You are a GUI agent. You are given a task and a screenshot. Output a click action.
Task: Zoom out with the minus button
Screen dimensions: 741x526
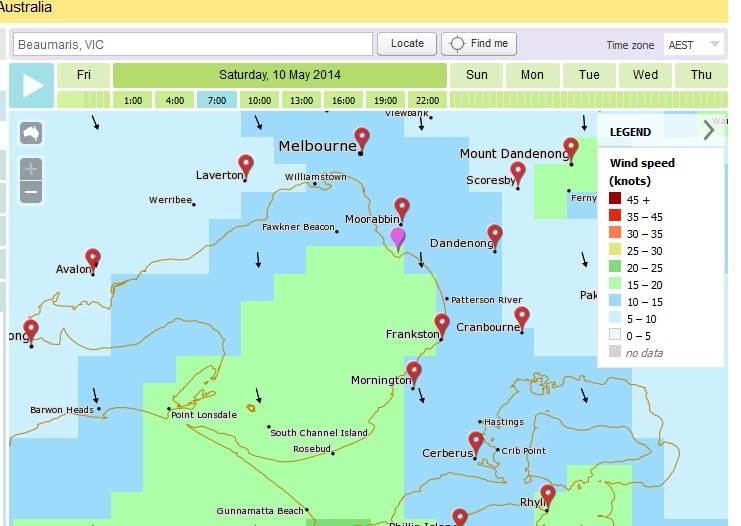[x=31, y=192]
